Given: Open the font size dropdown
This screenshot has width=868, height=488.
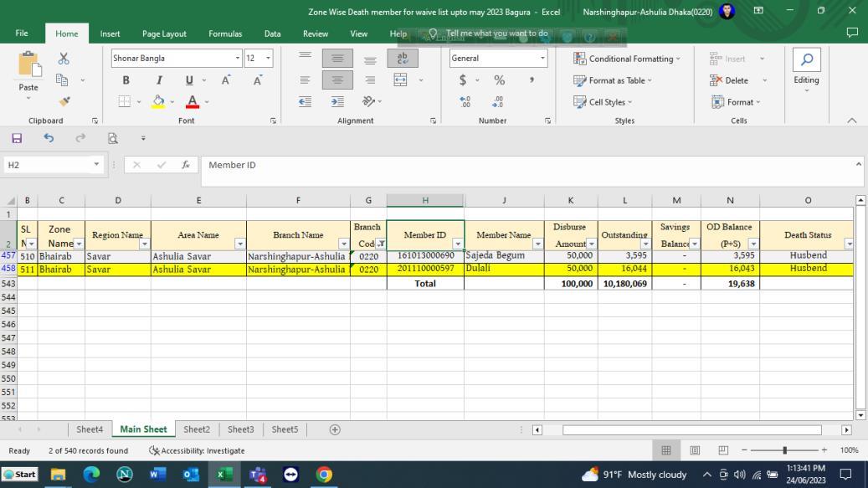Looking at the screenshot, I should click(268, 58).
